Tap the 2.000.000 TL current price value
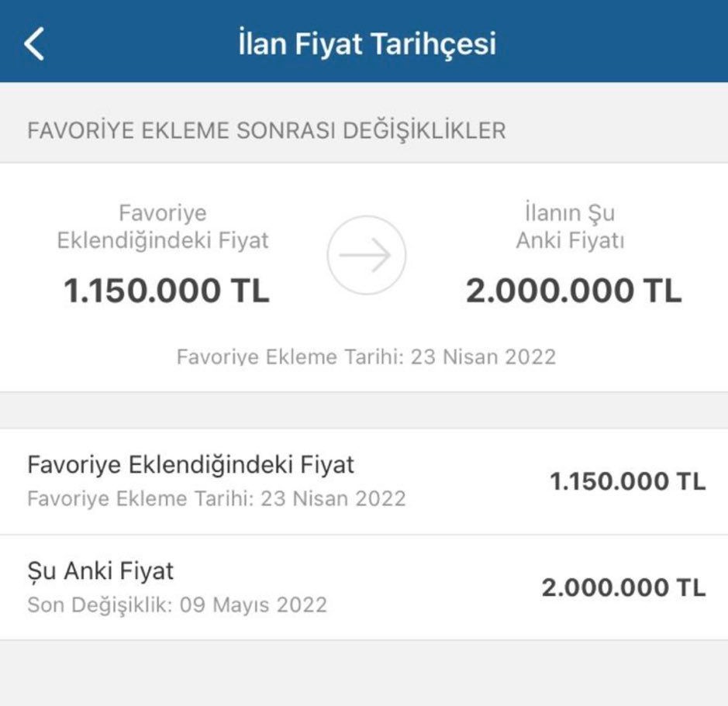The width and height of the screenshot is (728, 706). point(574,291)
